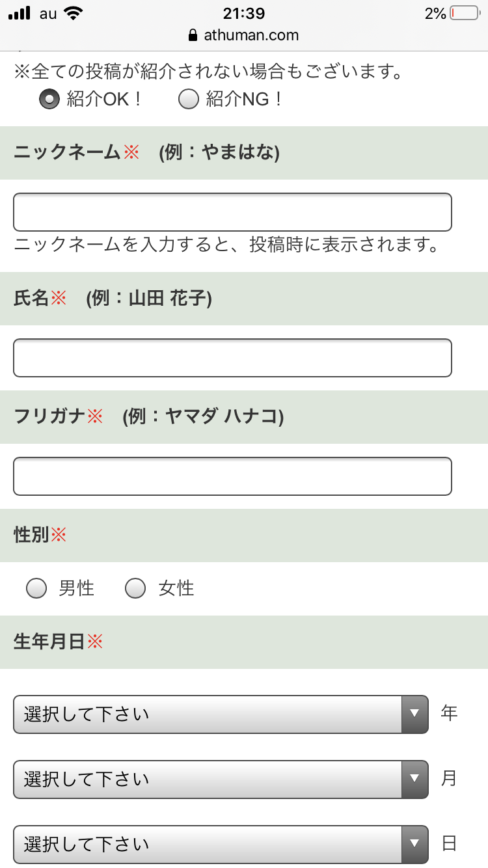Choose 女性 as gender

135,589
